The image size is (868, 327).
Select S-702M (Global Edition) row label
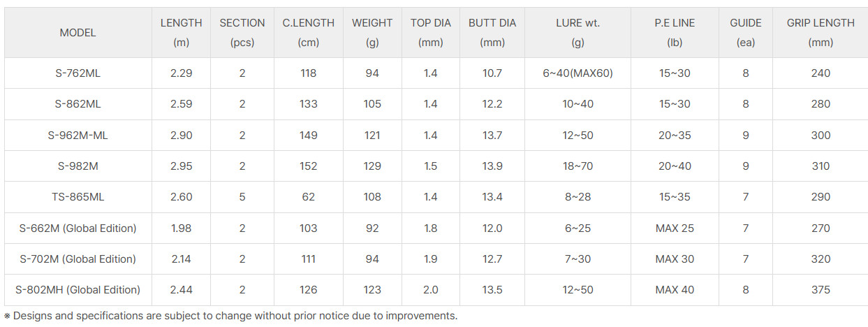click(x=78, y=259)
